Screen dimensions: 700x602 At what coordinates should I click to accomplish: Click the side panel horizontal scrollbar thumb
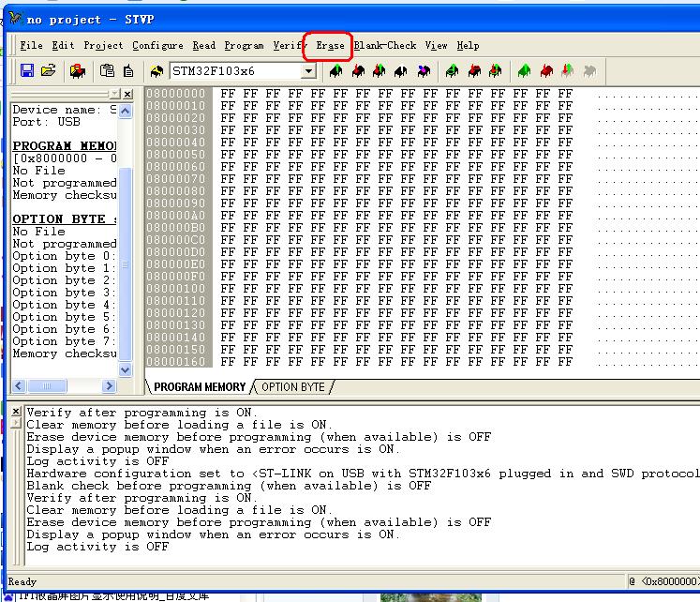47,385
